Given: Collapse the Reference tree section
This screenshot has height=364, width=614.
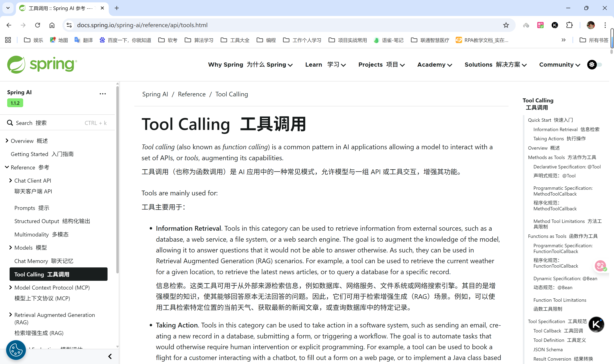Looking at the screenshot, I should (x=7, y=167).
